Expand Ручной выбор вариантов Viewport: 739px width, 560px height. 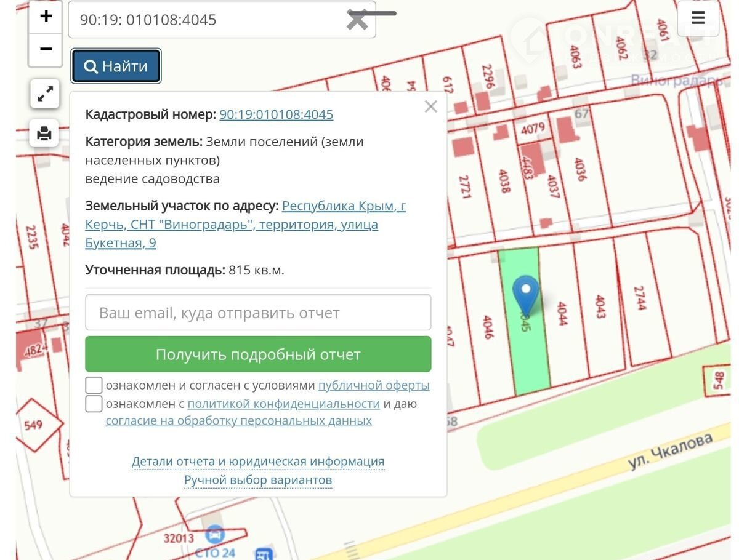pyautogui.click(x=258, y=480)
